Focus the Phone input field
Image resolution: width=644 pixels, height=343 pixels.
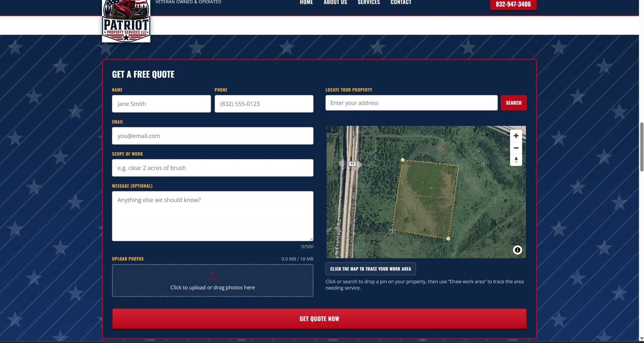tap(264, 104)
